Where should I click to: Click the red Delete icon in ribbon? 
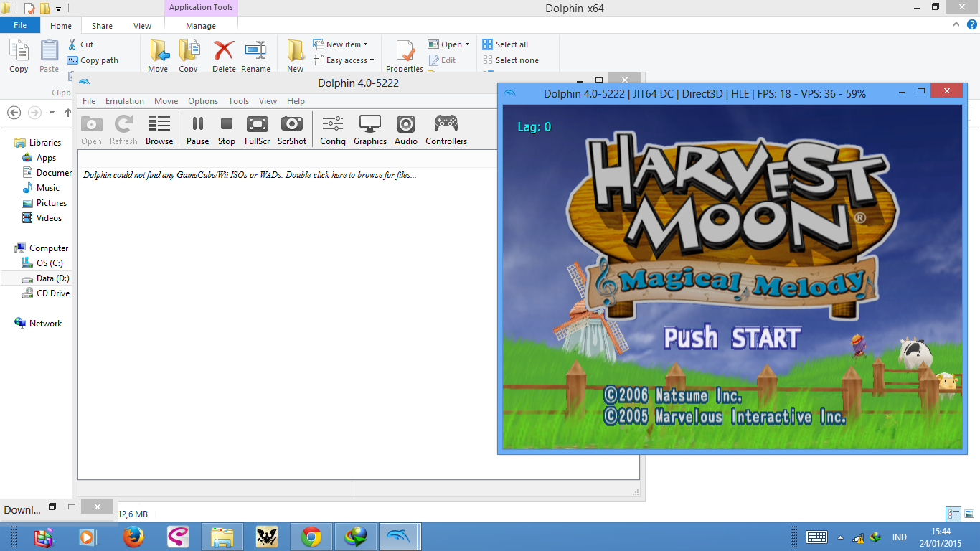coord(224,56)
